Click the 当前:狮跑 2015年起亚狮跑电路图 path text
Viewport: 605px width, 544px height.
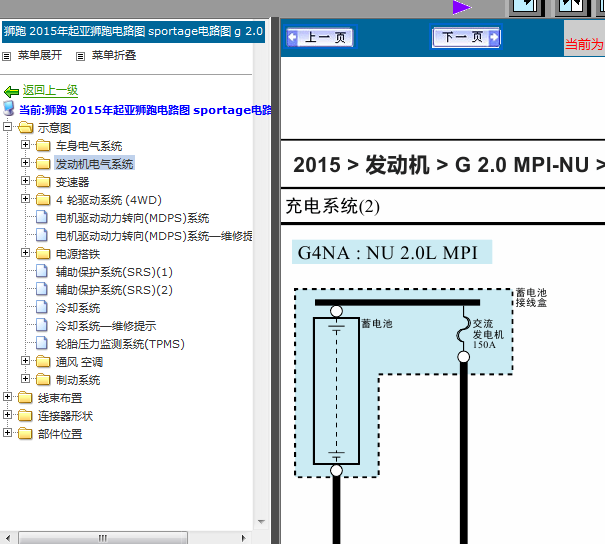tap(145, 110)
